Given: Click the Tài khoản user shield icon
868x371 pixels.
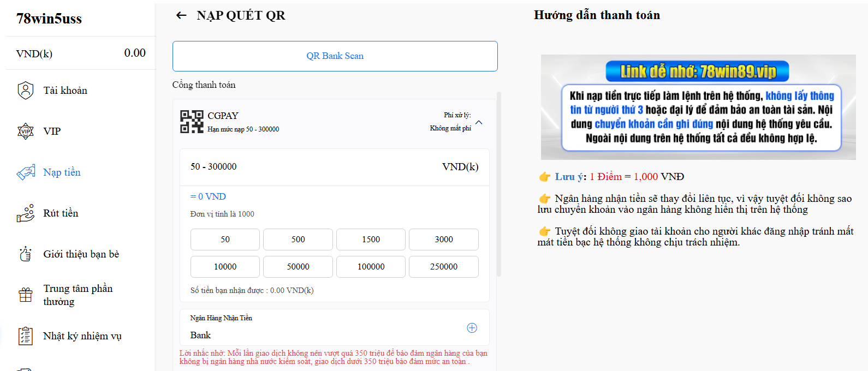Looking at the screenshot, I should [26, 91].
